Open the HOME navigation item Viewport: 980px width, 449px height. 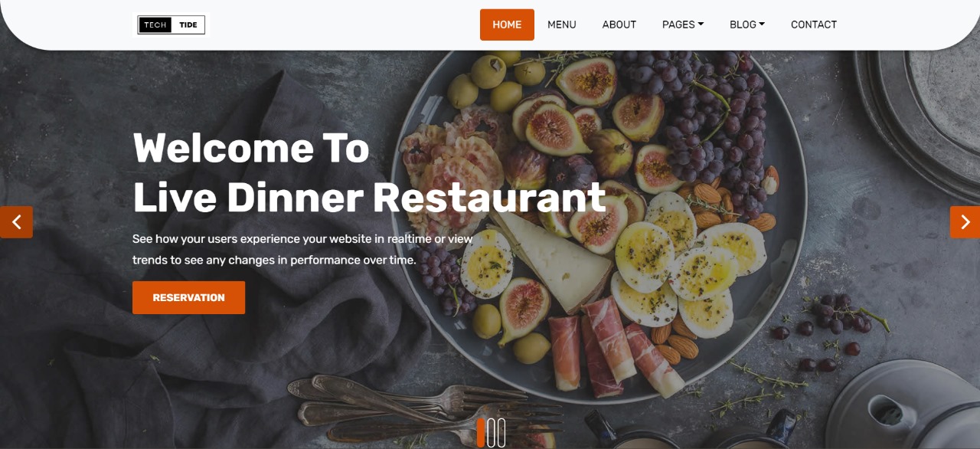click(507, 25)
